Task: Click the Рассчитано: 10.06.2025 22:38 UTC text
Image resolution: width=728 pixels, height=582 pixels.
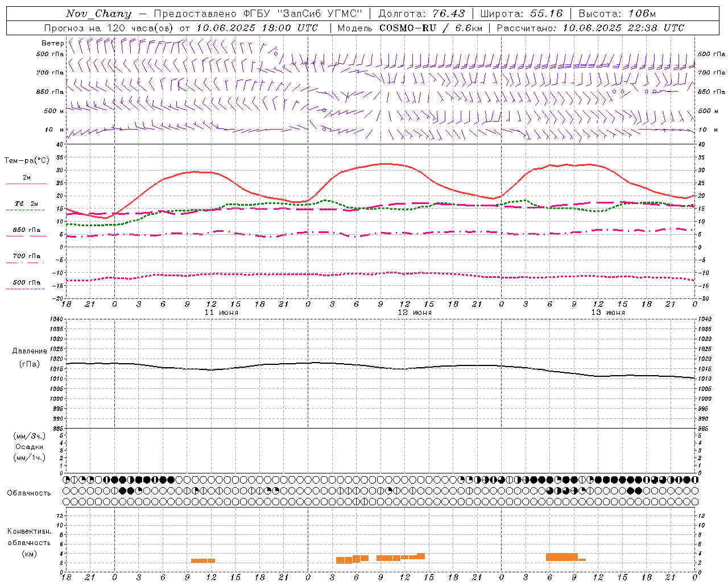Action: [x=590, y=28]
